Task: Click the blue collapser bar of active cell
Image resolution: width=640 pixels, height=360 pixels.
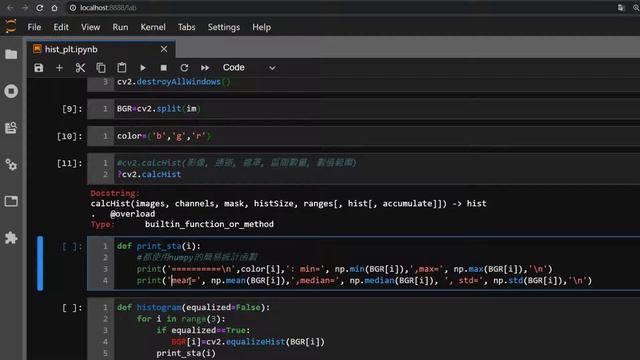Action: point(40,264)
